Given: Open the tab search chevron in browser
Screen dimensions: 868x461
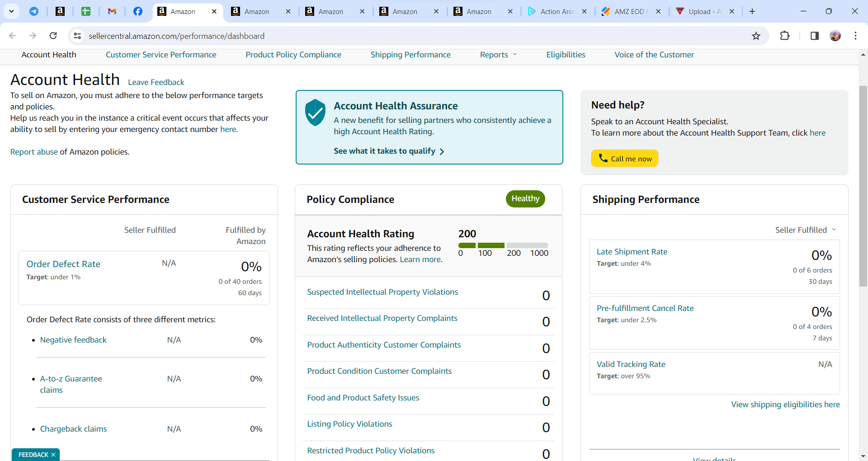Looking at the screenshot, I should click(x=11, y=11).
